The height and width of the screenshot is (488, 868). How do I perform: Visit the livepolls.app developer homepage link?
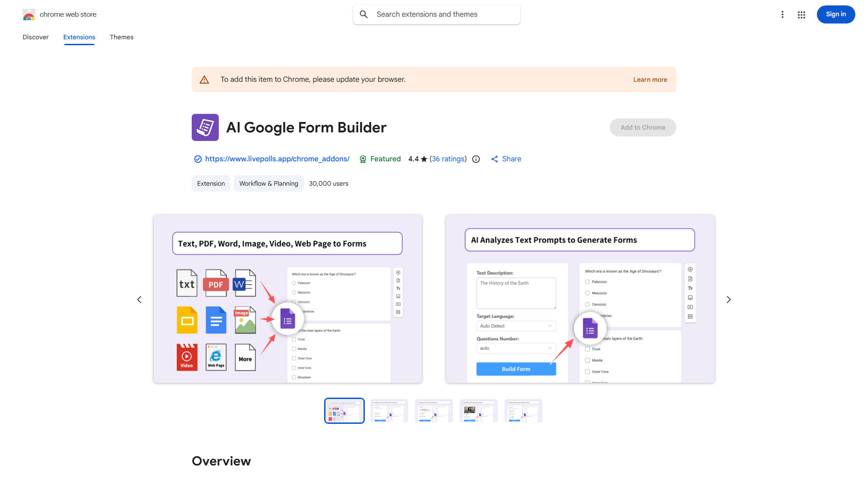click(x=277, y=159)
